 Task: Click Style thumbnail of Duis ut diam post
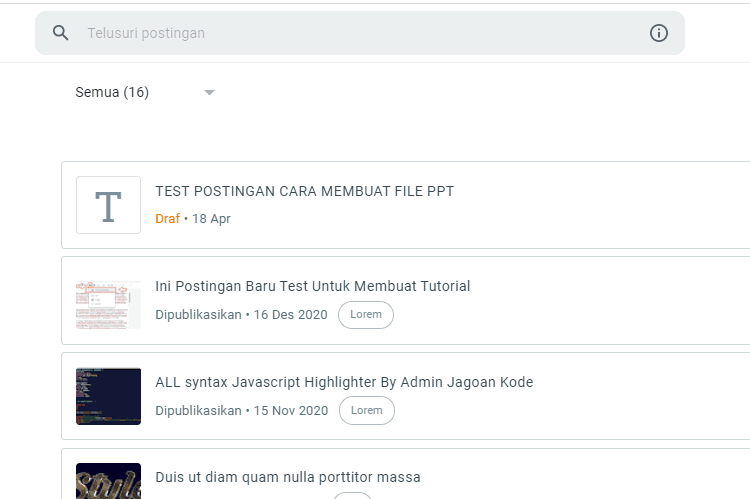pos(109,481)
